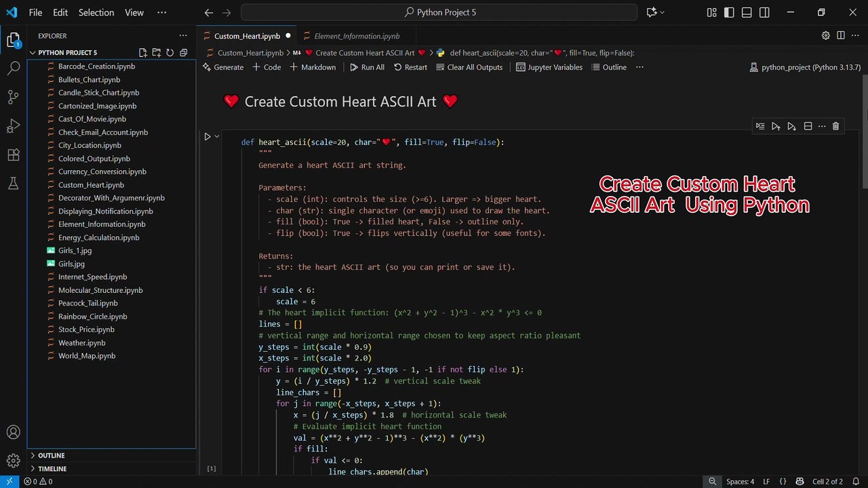
Task: Select python_project kernel picker
Action: pos(805,67)
